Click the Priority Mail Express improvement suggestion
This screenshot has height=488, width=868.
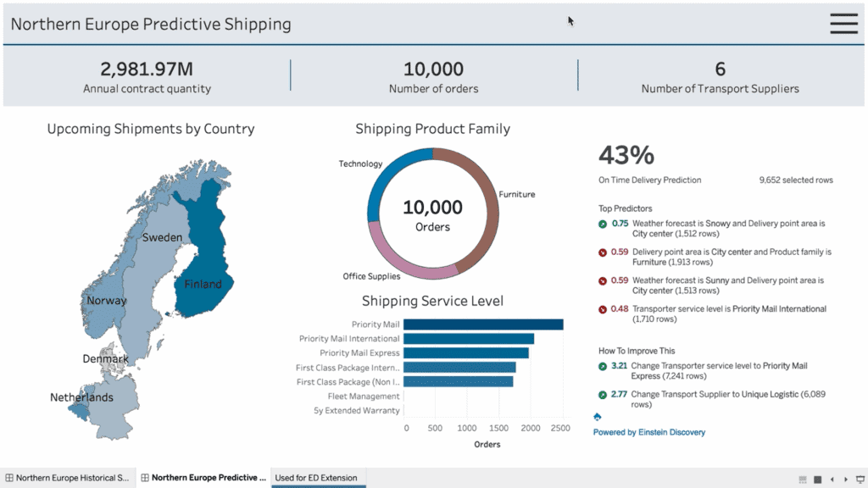click(x=719, y=371)
